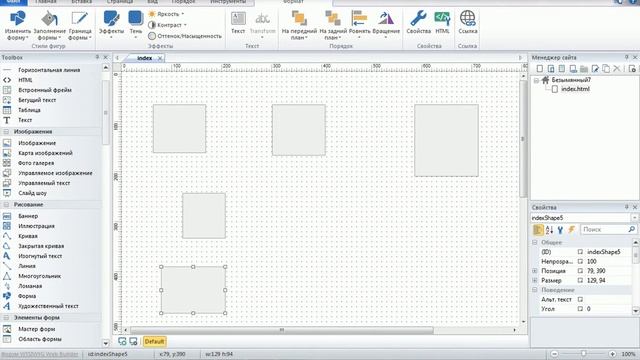Choose Мастер форм in Toolbox
640x360 pixels.
pyautogui.click(x=36, y=329)
